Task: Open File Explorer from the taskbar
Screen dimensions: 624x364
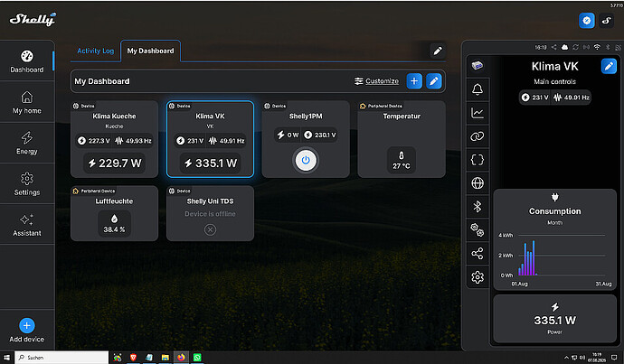Action: point(165,358)
